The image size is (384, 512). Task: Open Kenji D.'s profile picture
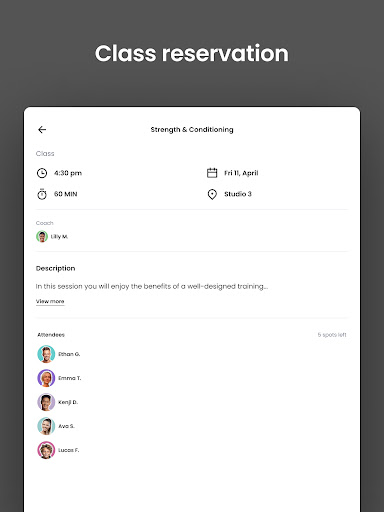(46, 402)
